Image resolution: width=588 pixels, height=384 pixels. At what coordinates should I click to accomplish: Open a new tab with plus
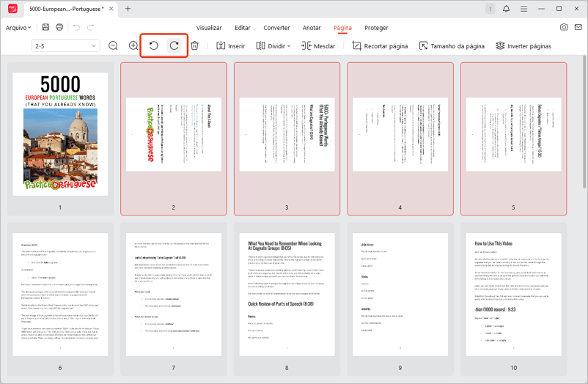click(128, 9)
